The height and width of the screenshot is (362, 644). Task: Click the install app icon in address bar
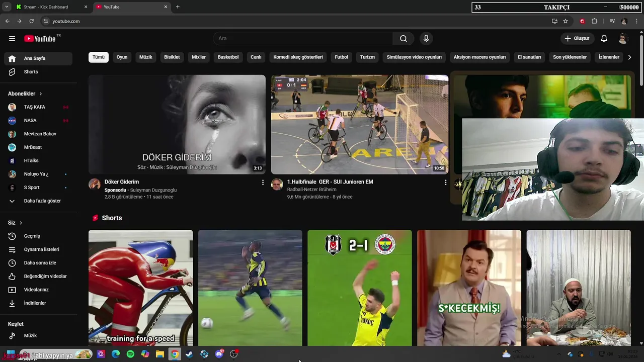pos(554,21)
